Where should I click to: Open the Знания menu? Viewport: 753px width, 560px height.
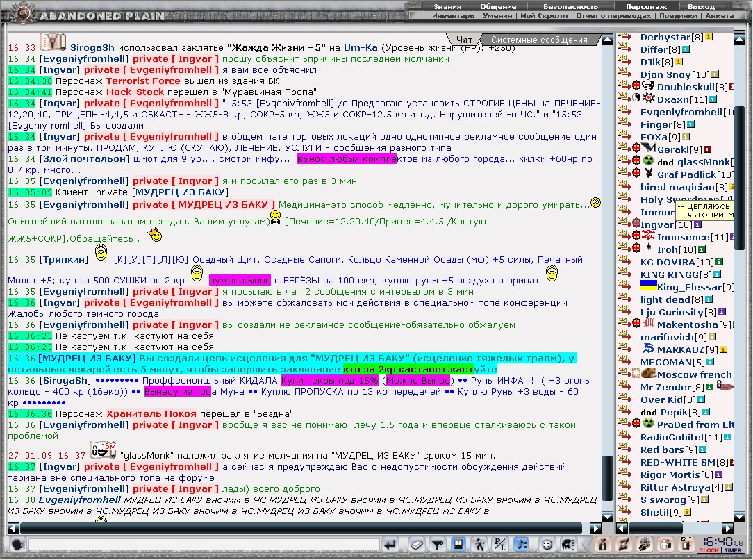447,7
